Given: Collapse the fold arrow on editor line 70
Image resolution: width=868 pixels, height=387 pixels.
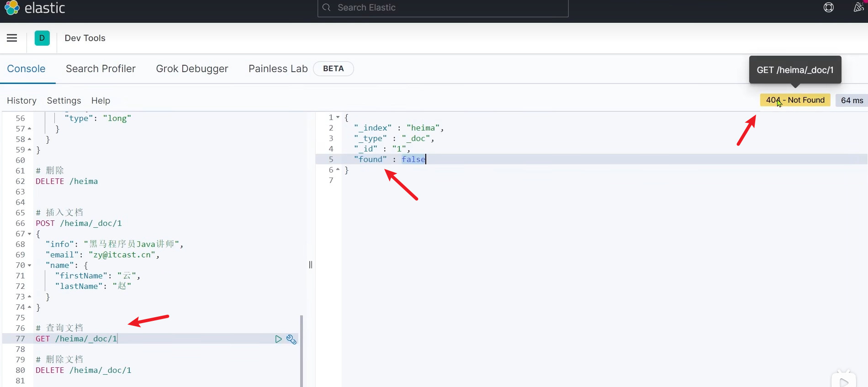Looking at the screenshot, I should click(x=30, y=266).
